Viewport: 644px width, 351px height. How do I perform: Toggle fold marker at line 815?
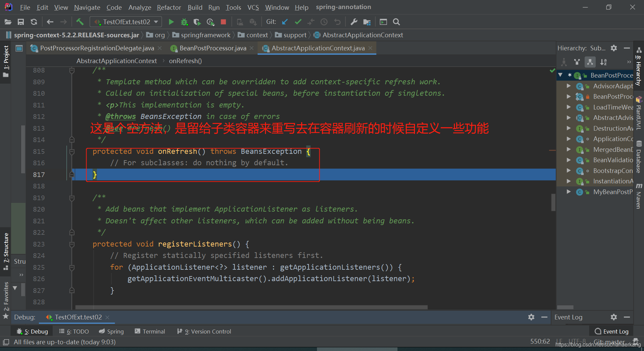[x=72, y=151]
